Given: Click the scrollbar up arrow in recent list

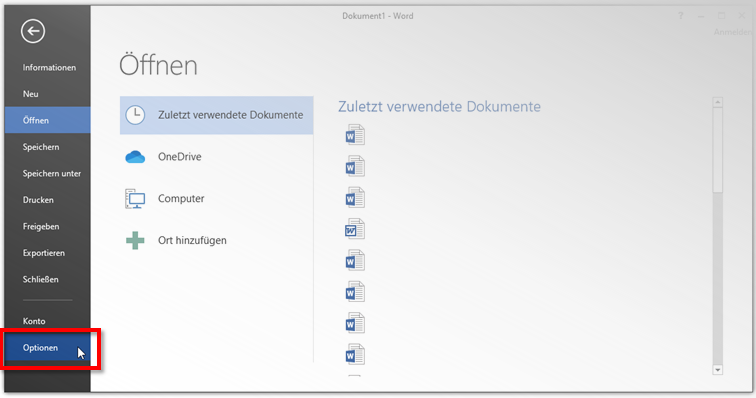Looking at the screenshot, I should click(717, 102).
